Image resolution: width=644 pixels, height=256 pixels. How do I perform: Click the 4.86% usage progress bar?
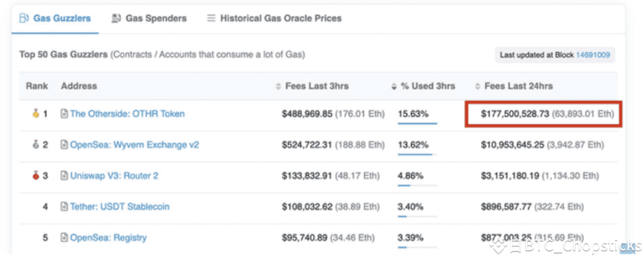[417, 185]
